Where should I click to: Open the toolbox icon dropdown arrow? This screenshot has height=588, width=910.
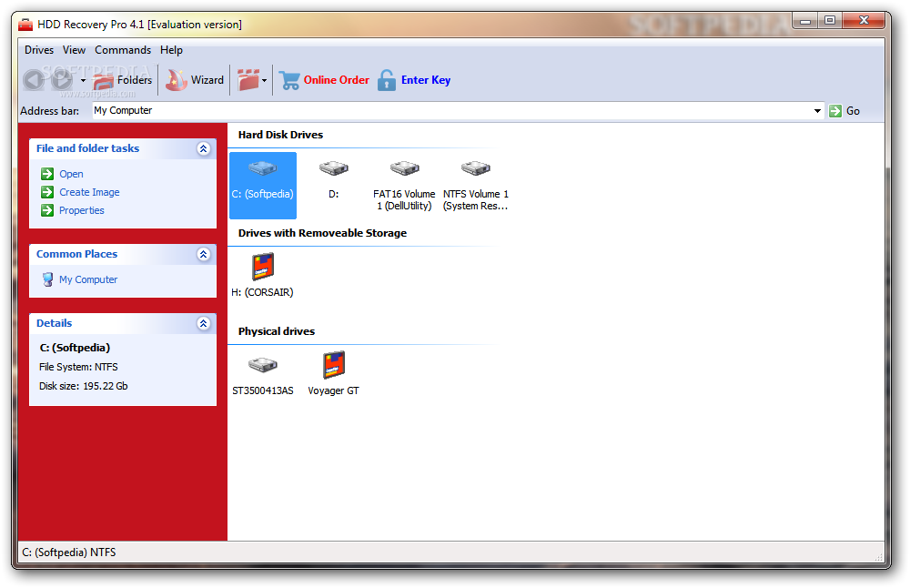(265, 81)
